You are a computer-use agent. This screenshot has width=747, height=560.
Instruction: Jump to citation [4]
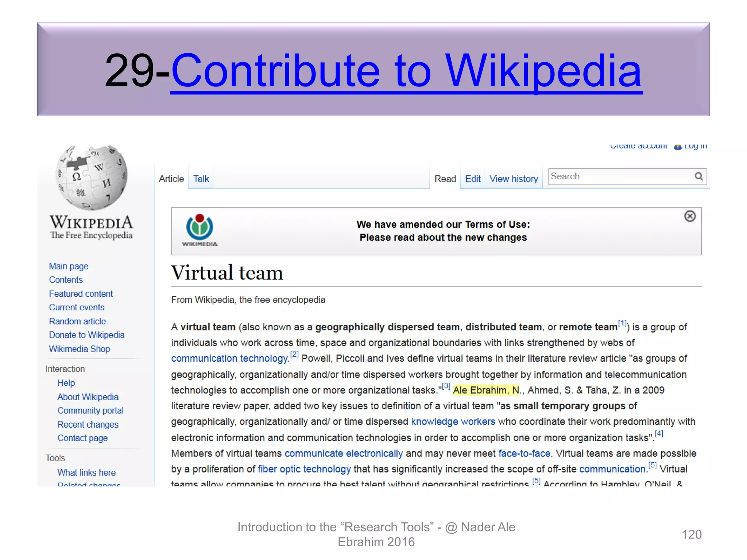659,433
